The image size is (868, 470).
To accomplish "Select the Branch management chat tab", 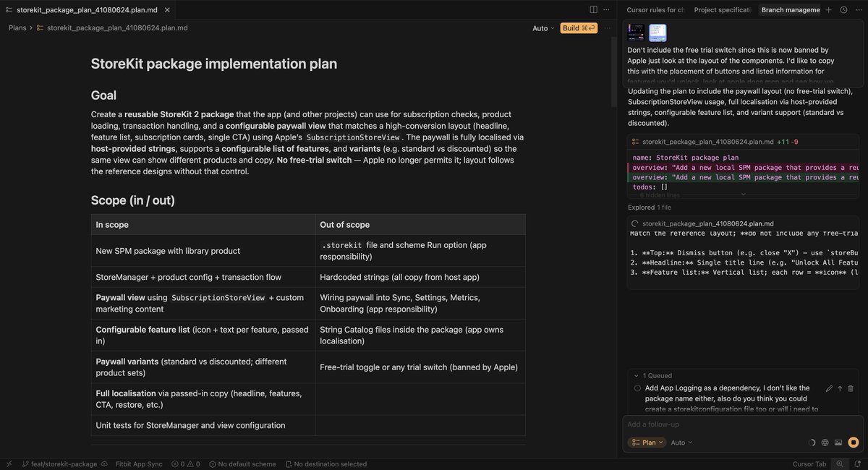I will [791, 9].
